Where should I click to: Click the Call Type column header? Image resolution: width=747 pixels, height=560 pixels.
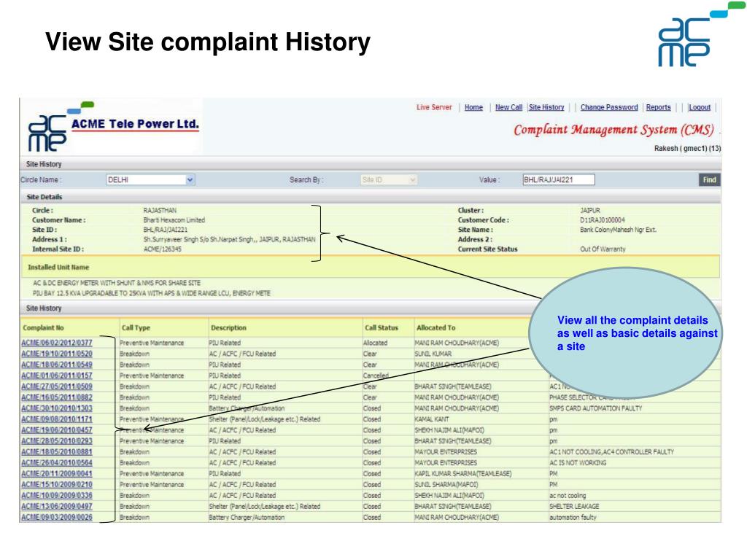136,328
